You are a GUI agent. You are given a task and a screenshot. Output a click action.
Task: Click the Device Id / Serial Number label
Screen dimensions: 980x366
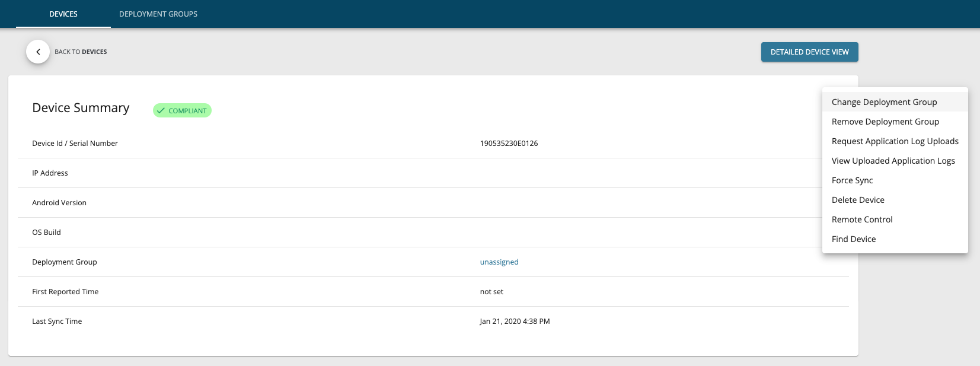(75, 144)
